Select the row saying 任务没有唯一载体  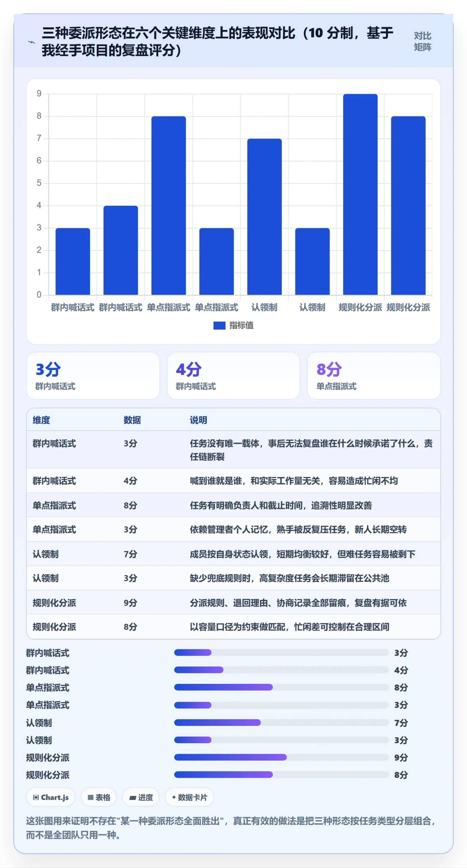point(233,450)
